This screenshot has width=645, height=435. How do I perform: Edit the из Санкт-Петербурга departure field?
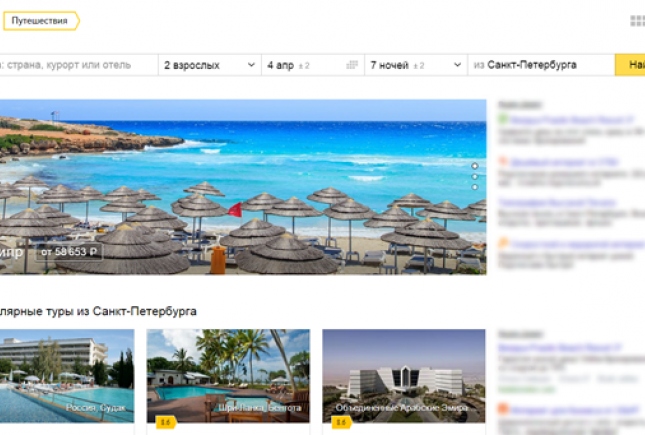pos(541,65)
